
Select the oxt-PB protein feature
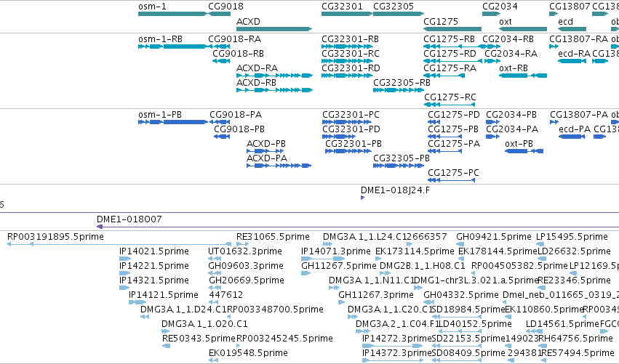[524, 151]
